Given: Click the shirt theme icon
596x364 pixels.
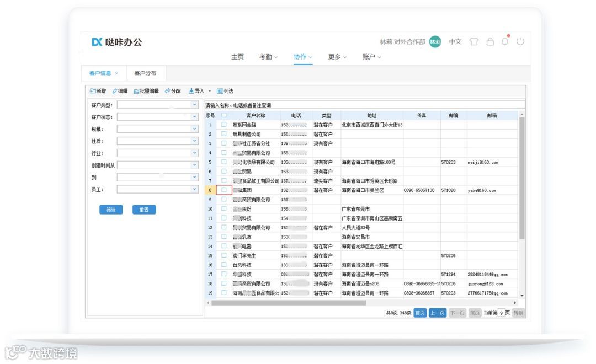Looking at the screenshot, I should coord(473,41).
